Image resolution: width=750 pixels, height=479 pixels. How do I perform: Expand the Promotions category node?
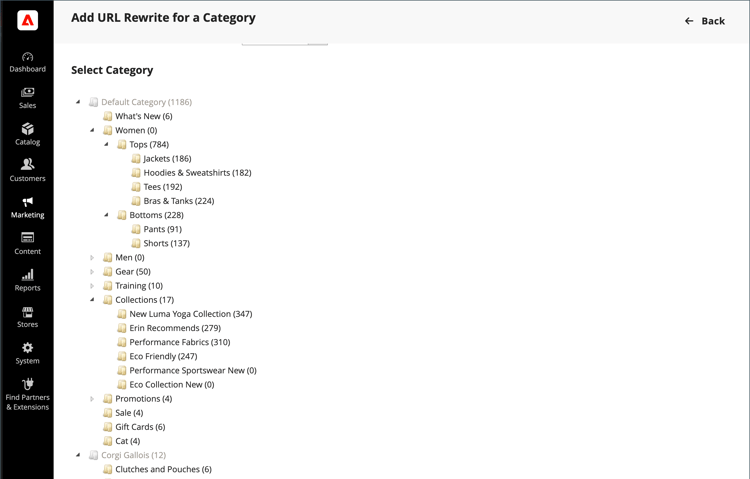coord(92,399)
